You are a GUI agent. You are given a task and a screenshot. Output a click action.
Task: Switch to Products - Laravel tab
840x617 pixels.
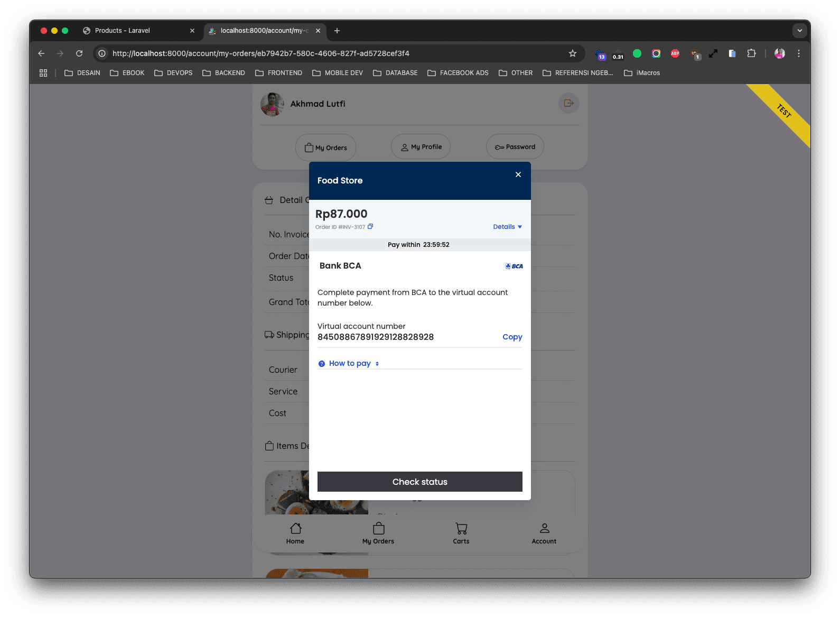[123, 31]
